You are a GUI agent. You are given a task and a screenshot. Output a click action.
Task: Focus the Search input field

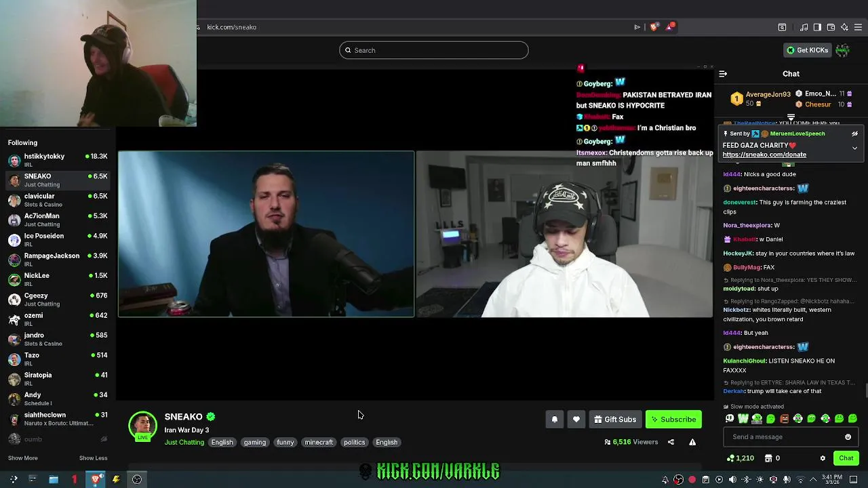[434, 50]
